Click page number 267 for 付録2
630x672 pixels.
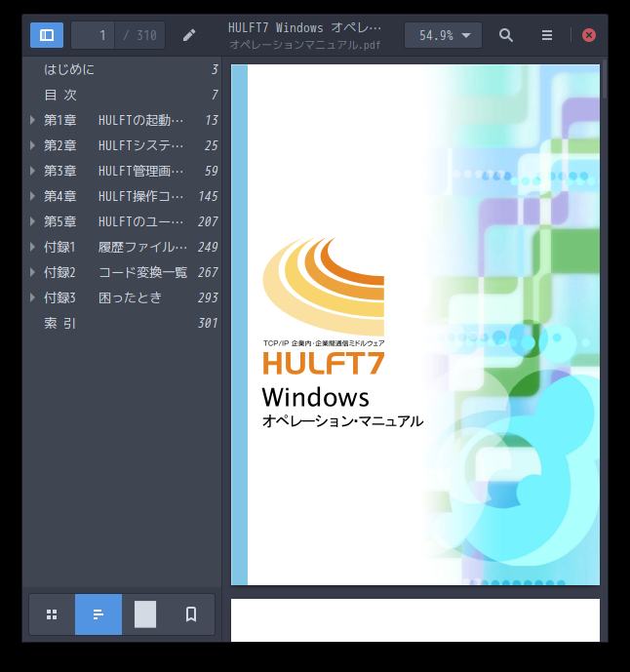(209, 272)
